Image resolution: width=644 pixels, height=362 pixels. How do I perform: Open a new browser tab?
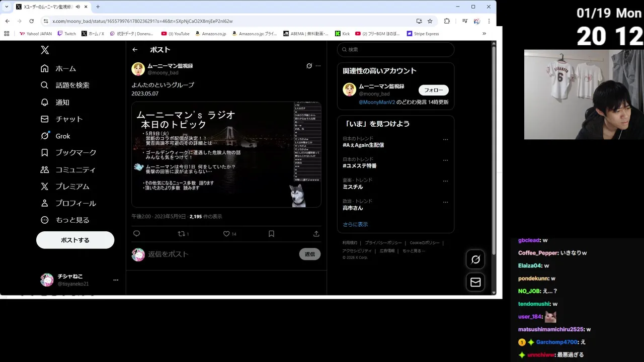click(x=98, y=7)
